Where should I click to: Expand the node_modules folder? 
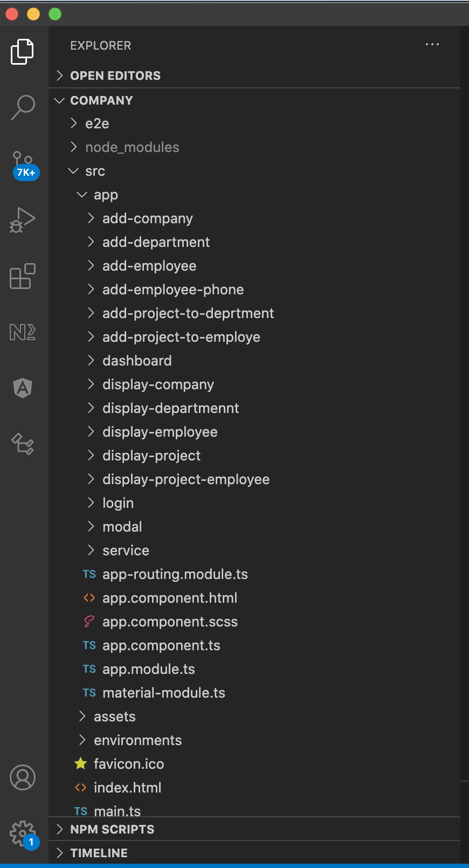pos(132,147)
